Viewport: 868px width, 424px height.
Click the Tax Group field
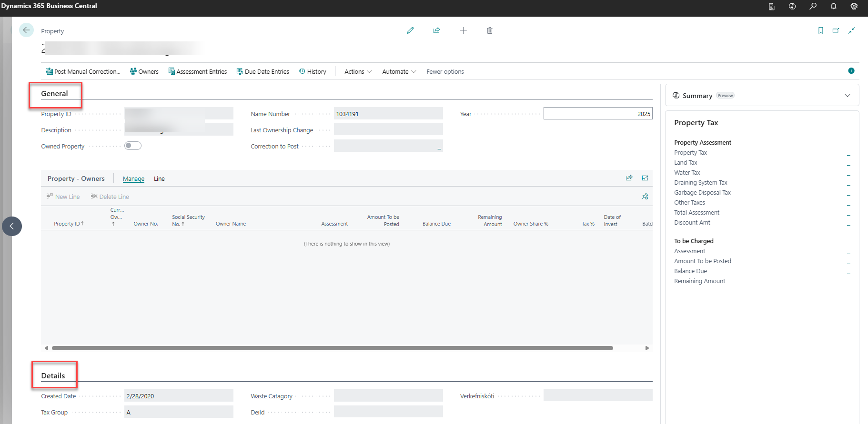pyautogui.click(x=179, y=412)
